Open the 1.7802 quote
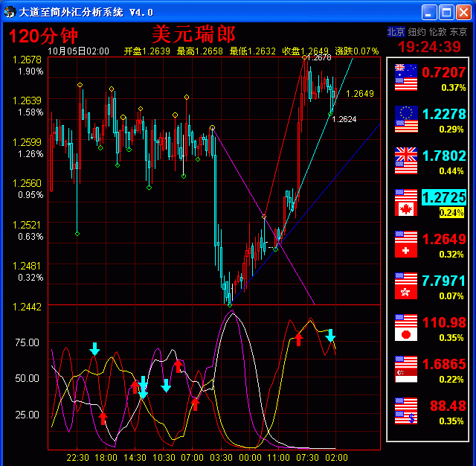The image size is (476, 466). [x=444, y=156]
